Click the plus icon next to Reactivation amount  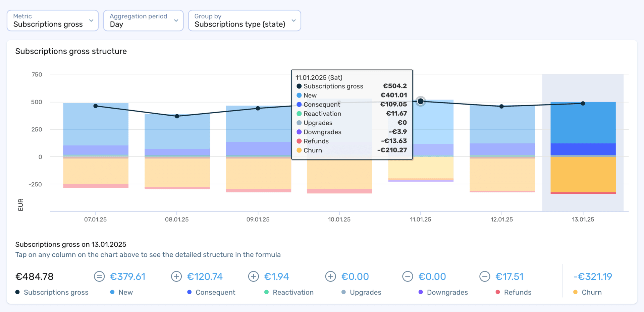(254, 276)
